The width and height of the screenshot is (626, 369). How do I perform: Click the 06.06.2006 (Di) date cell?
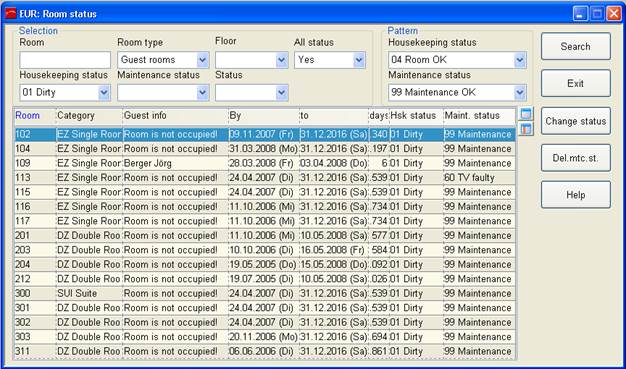click(264, 351)
